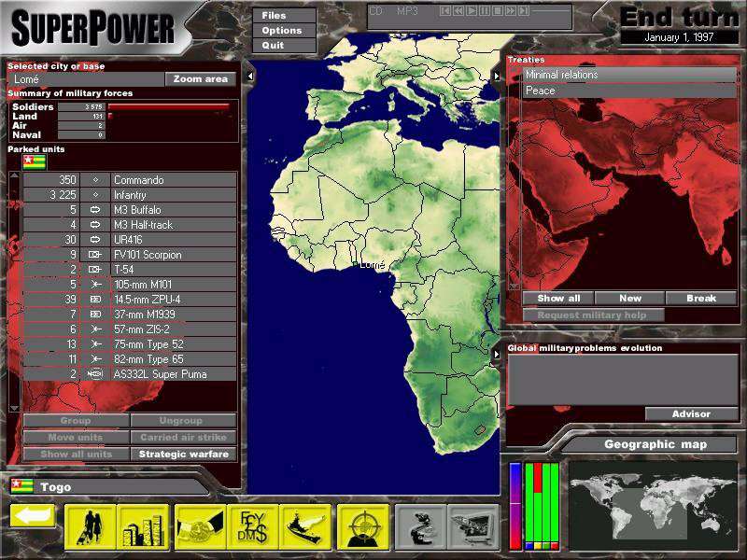This screenshot has width=747, height=560.
Task: Click the Togo flag above the parked units list
Action: click(x=35, y=161)
